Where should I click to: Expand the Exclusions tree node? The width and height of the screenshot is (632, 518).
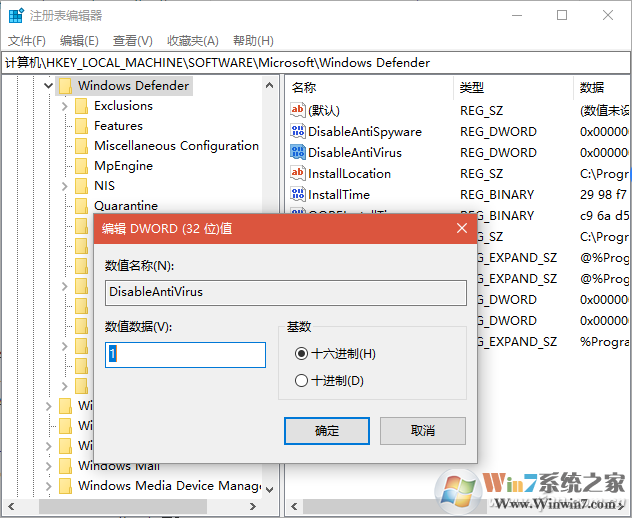(x=64, y=106)
